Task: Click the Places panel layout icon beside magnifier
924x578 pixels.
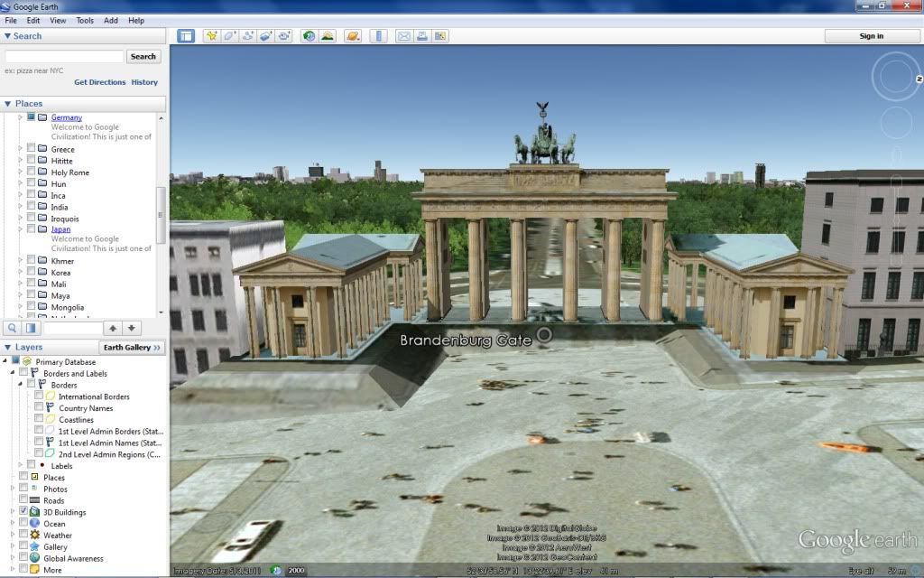Action: coord(31,328)
